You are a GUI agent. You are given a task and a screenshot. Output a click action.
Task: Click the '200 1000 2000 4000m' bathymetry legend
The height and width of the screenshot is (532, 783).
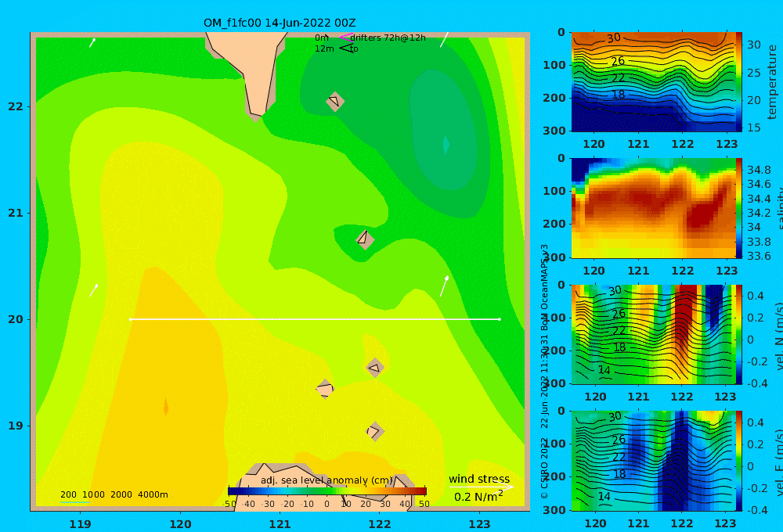[x=114, y=494]
